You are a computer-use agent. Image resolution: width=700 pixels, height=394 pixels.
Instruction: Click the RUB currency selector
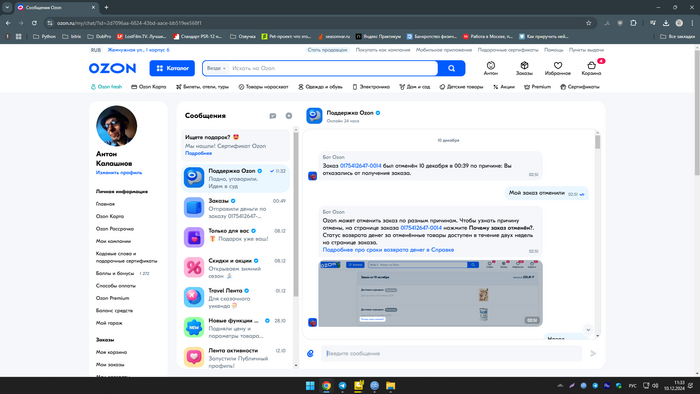[x=96, y=50]
